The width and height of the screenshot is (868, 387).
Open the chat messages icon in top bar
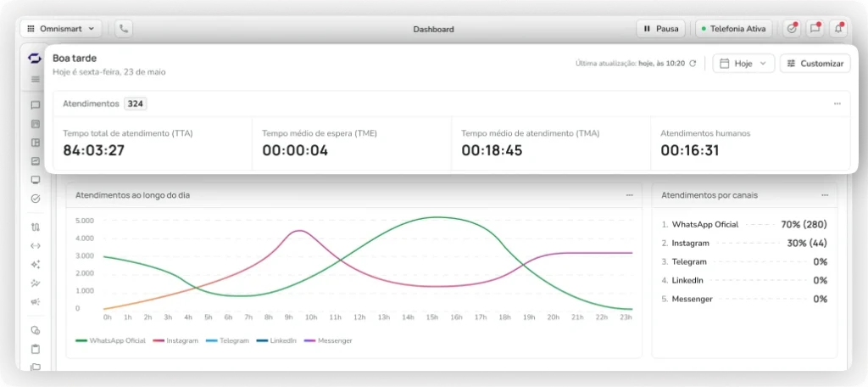point(815,28)
